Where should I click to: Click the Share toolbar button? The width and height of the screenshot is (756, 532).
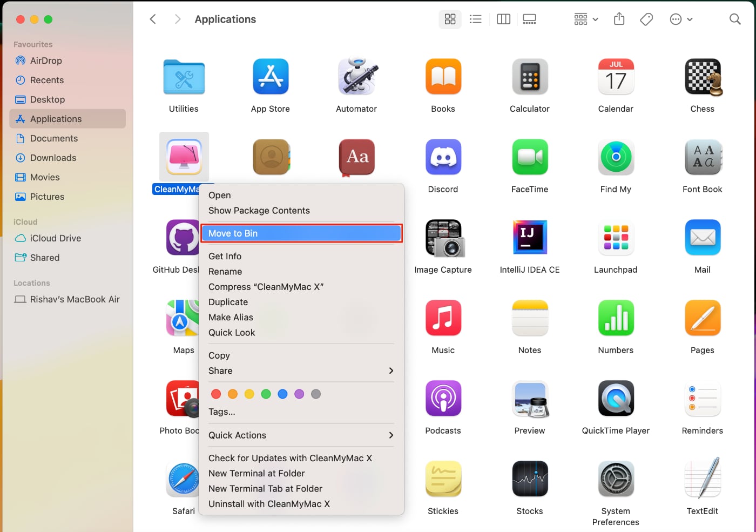619,19
